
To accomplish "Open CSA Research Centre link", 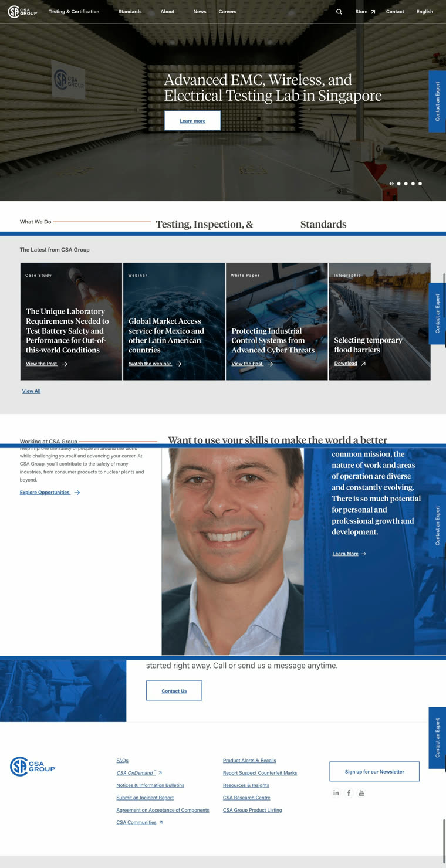I will point(246,798).
